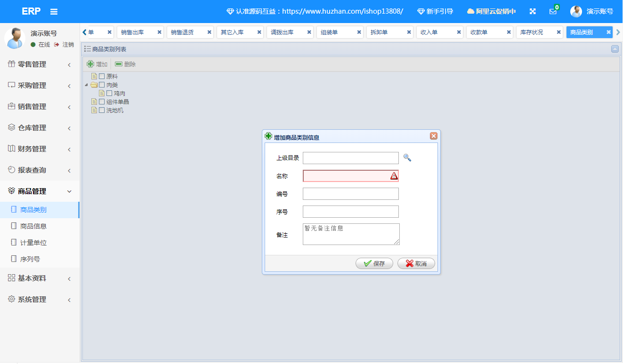Screen dimensions: 623x364
Task: Open the mail notifications icon
Action: [553, 11]
